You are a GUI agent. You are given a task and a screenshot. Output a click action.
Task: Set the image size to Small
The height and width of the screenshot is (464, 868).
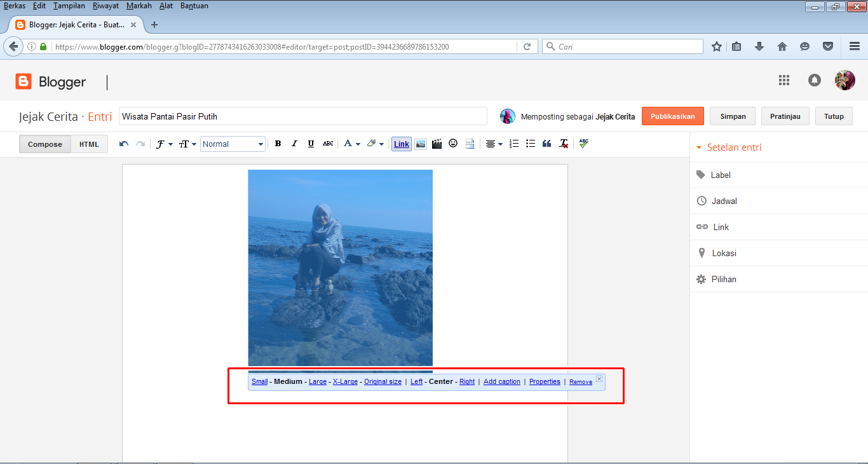click(259, 382)
